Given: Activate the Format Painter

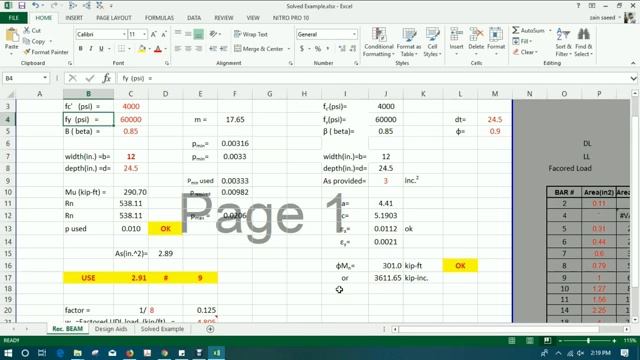Looking at the screenshot, I should click(x=46, y=52).
